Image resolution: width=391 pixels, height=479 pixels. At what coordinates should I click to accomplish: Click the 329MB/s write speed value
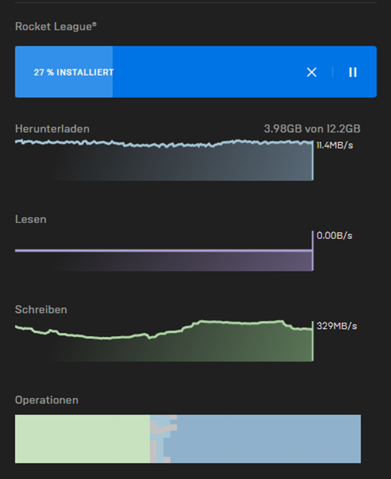click(337, 326)
